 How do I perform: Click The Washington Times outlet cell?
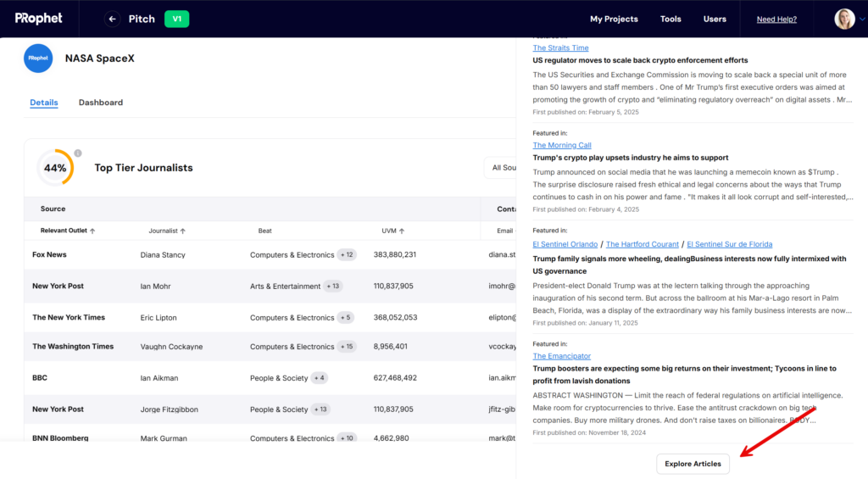pos(73,346)
